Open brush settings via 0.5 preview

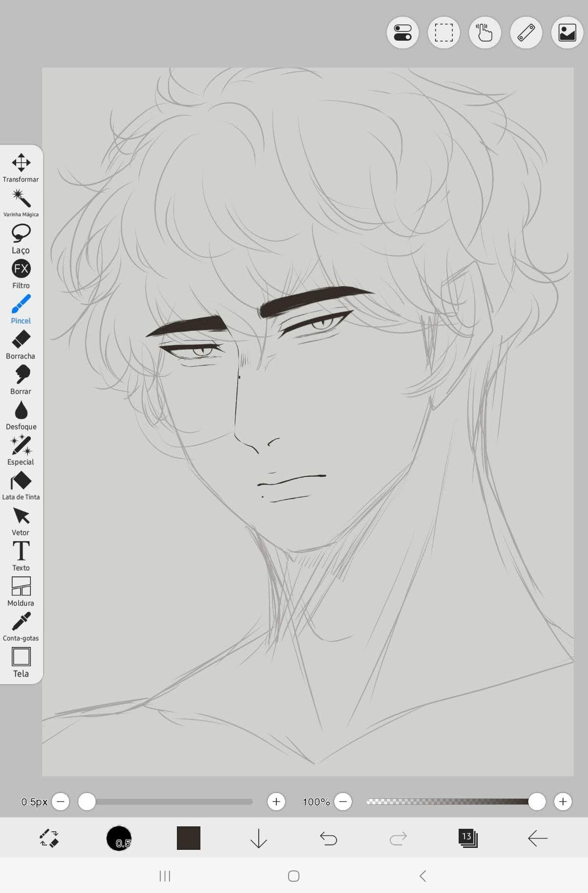pyautogui.click(x=119, y=838)
